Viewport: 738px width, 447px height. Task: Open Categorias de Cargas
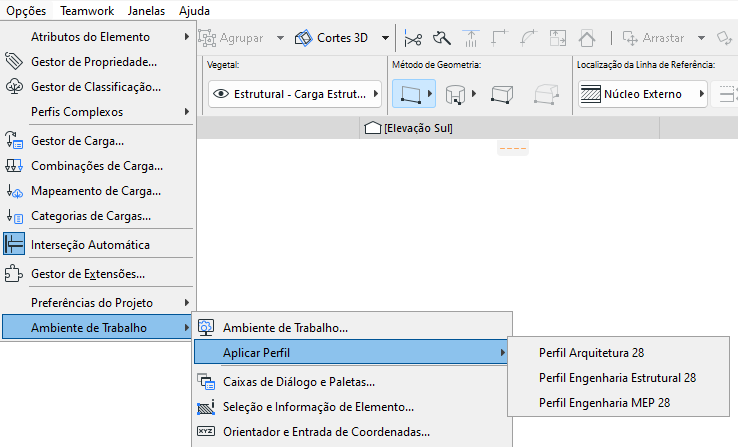point(99,216)
